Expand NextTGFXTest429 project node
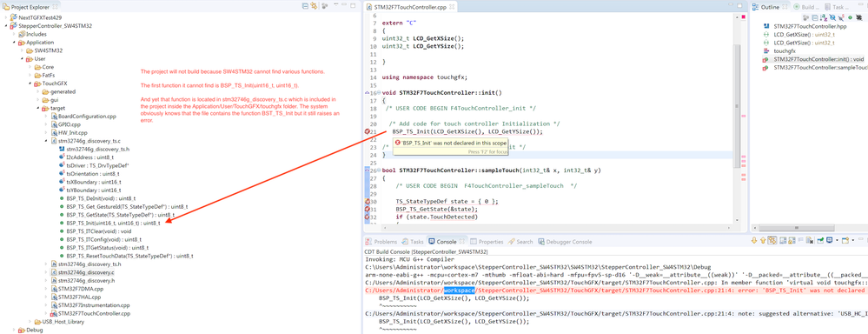The width and height of the screenshot is (868, 334). click(x=6, y=17)
